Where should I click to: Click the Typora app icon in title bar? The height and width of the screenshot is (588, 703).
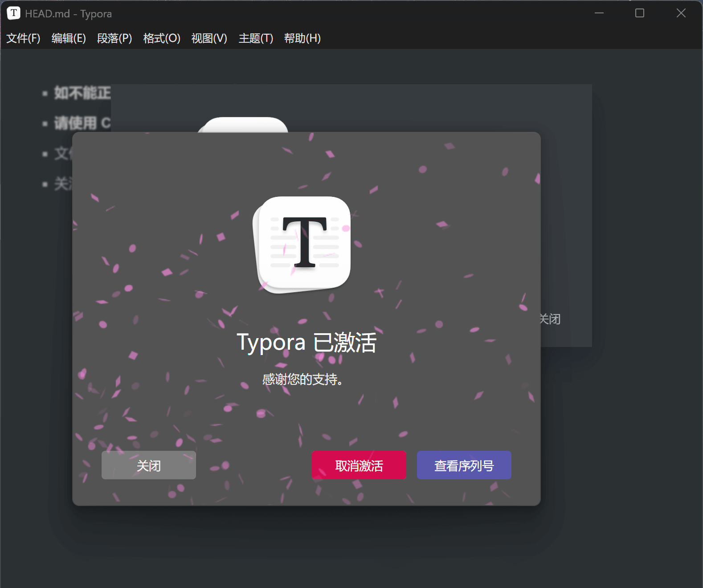click(x=13, y=13)
